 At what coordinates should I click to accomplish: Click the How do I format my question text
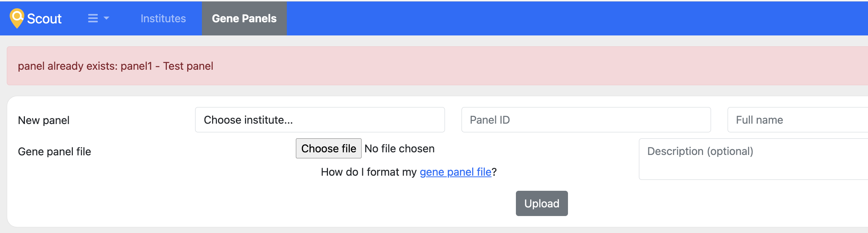pyautogui.click(x=368, y=172)
